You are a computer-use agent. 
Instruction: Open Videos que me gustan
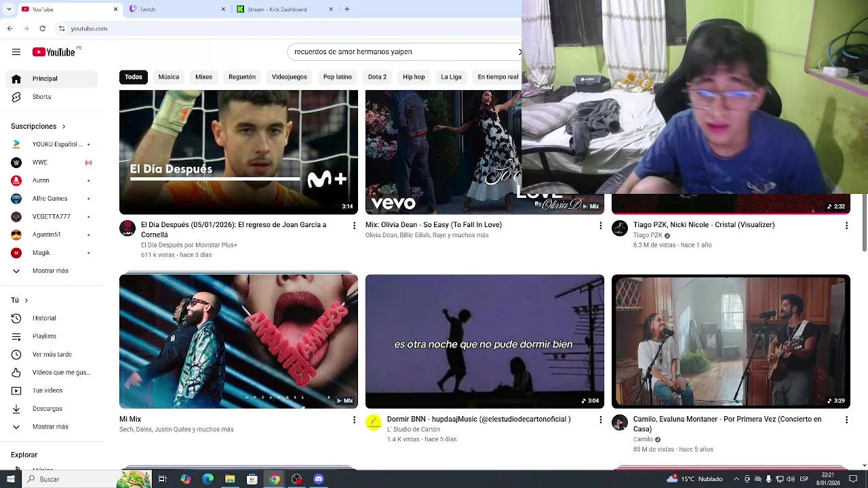(52, 372)
